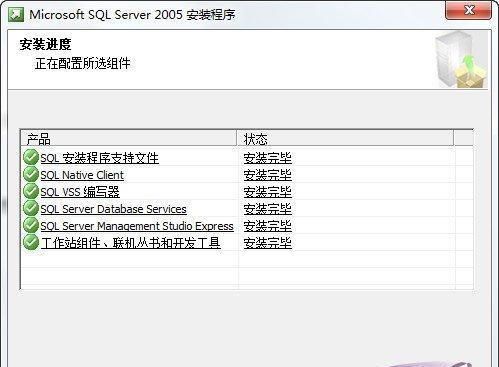Click green checkmark beside 工作站组件、联机丛书和开发工具
The width and height of the screenshot is (499, 367).
pyautogui.click(x=31, y=242)
